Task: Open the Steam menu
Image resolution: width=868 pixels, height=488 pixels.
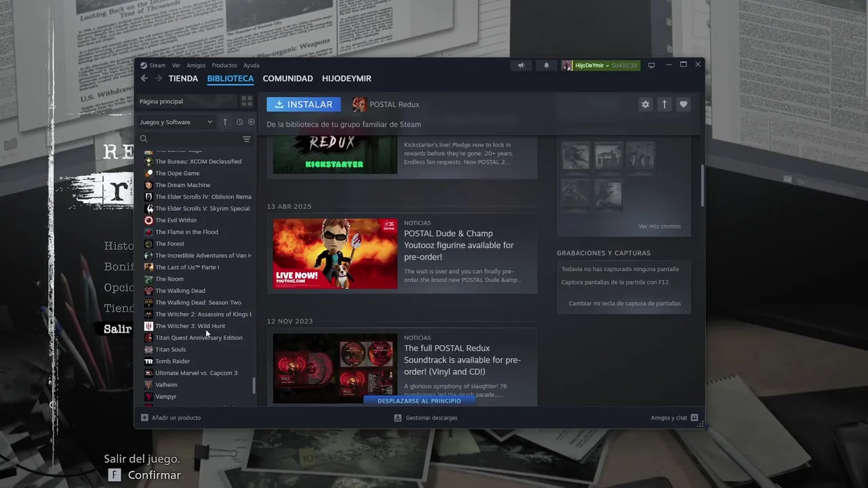Action: (157, 66)
